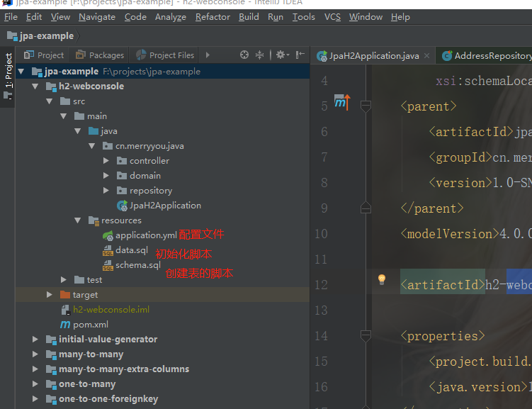Expand the many-to-many-extra-columns module
Image resolution: width=532 pixels, height=409 pixels.
tap(35, 369)
